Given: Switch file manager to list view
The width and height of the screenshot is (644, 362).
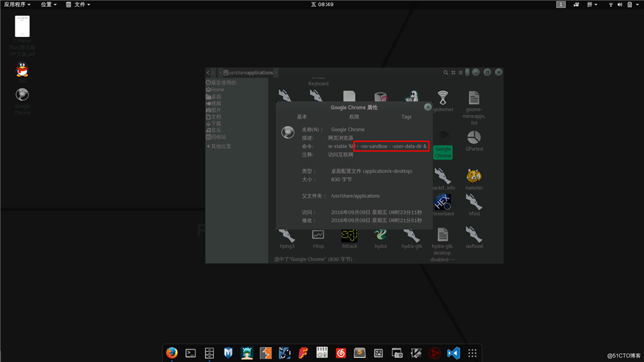Looking at the screenshot, I should (461, 72).
